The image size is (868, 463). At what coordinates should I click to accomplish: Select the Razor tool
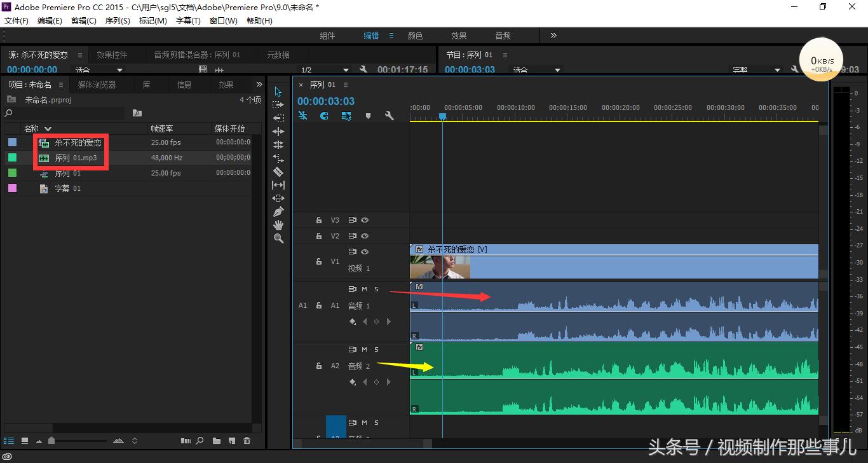point(278,172)
